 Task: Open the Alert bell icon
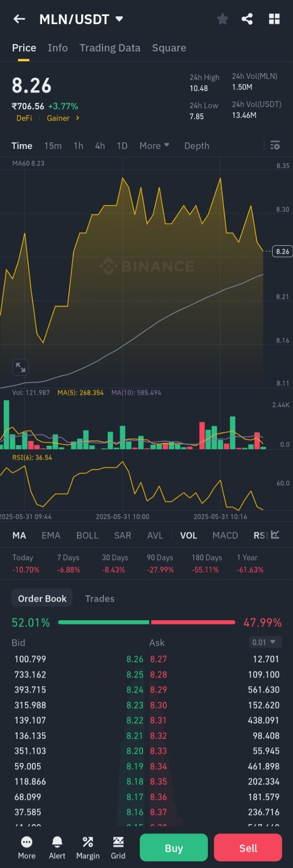pyautogui.click(x=57, y=848)
